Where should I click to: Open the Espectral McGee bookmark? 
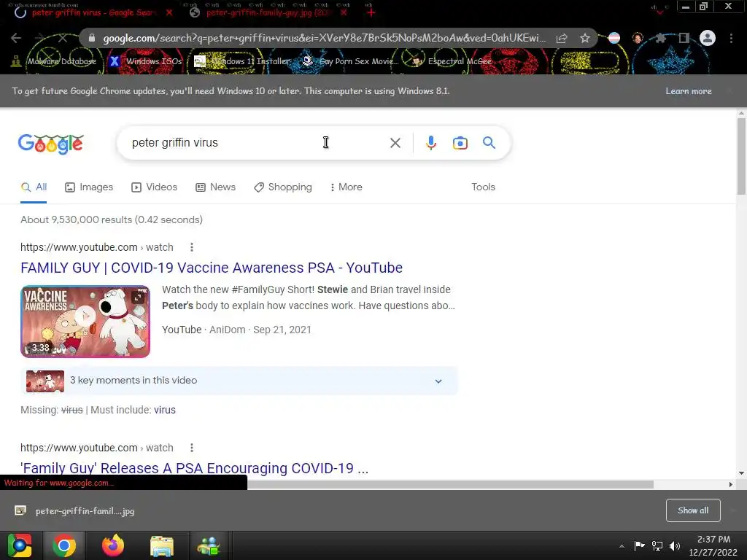click(452, 61)
